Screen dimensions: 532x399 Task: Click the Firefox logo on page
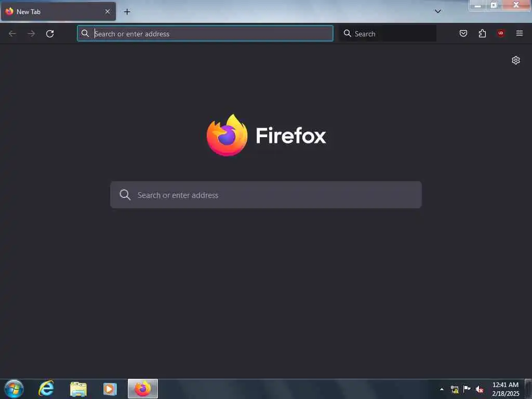click(x=227, y=136)
